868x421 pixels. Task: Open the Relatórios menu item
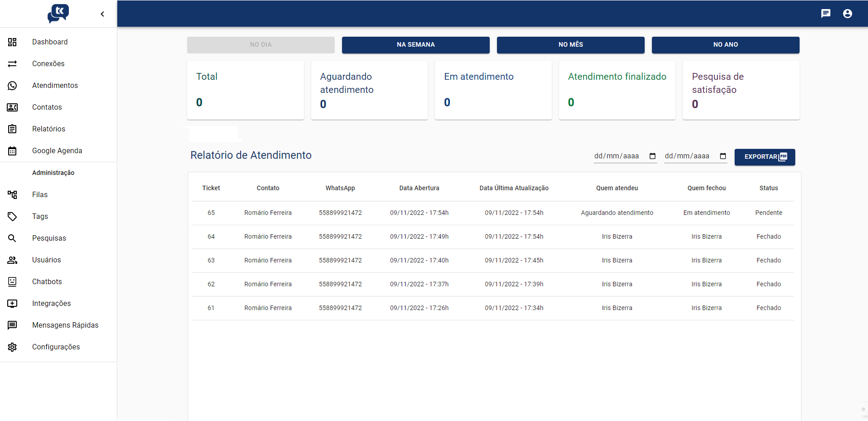pos(48,129)
